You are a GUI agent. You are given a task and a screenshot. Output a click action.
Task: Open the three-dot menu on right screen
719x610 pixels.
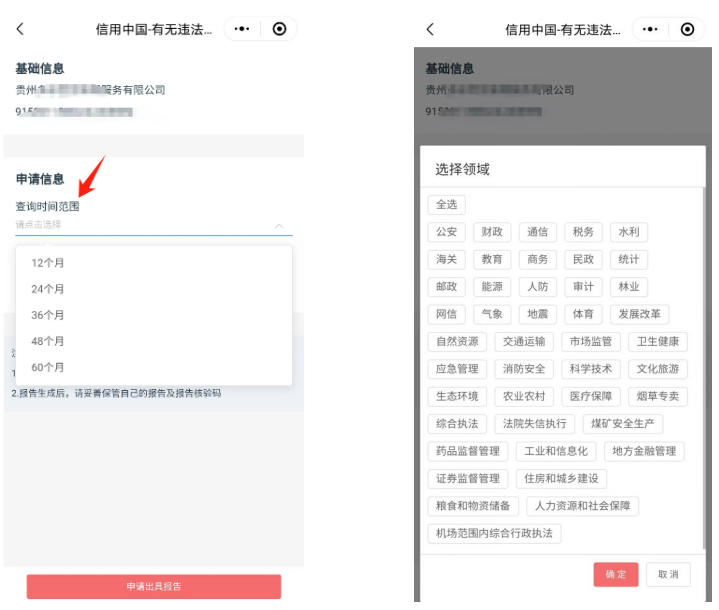pos(650,30)
